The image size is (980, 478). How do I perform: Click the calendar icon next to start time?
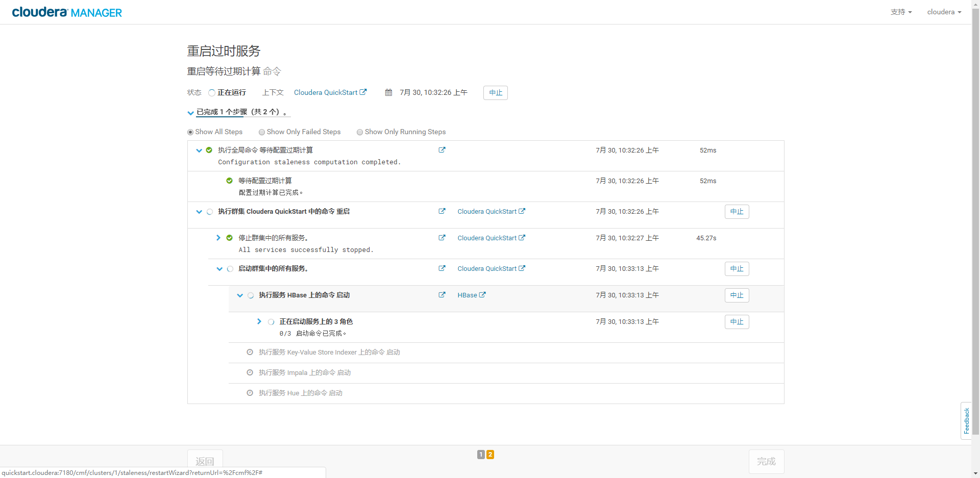click(388, 92)
